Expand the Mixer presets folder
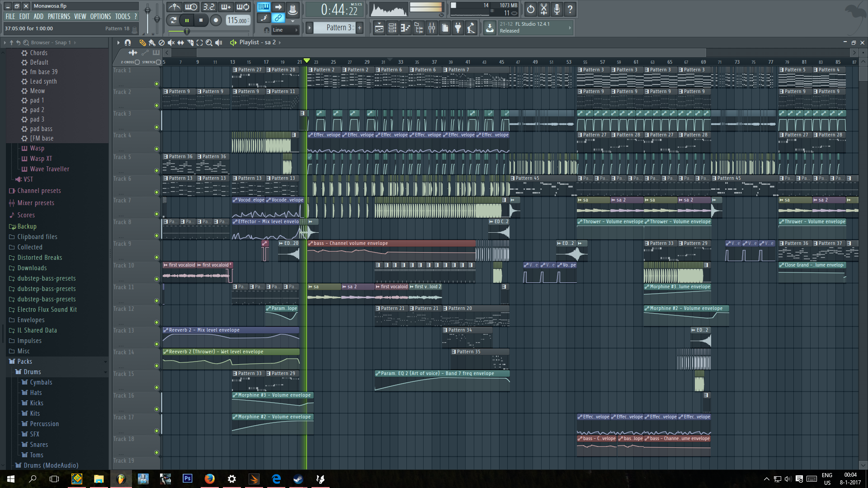868x488 pixels. [36, 203]
